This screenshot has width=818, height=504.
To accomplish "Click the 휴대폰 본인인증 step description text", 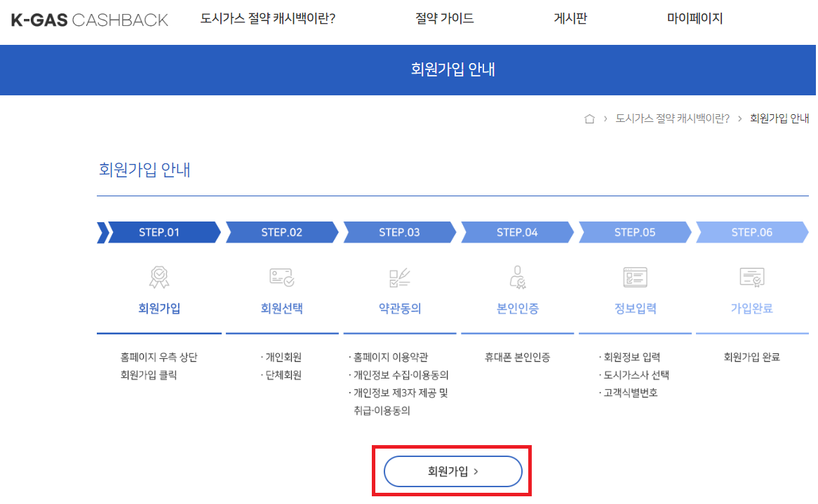I will click(517, 357).
